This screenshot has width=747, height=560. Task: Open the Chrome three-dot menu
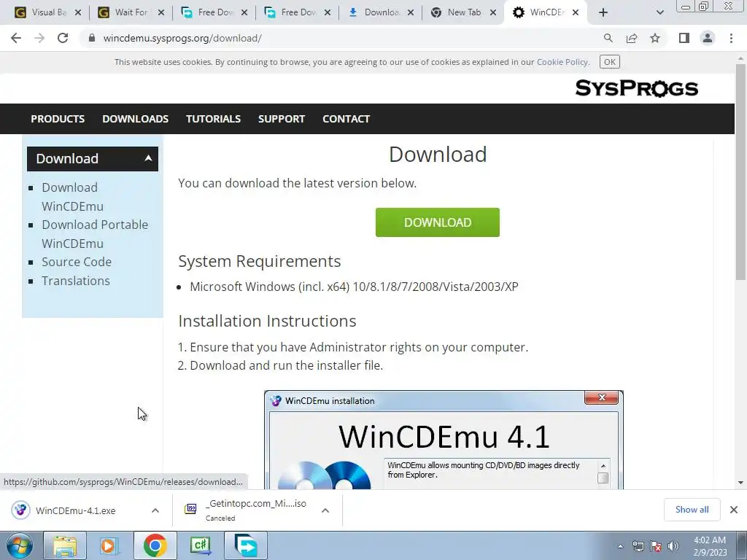click(731, 38)
